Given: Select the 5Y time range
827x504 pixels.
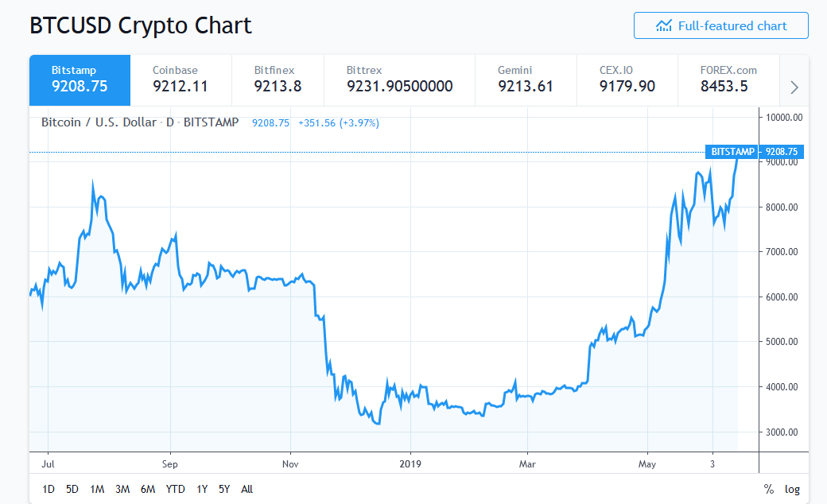Looking at the screenshot, I should tap(225, 489).
